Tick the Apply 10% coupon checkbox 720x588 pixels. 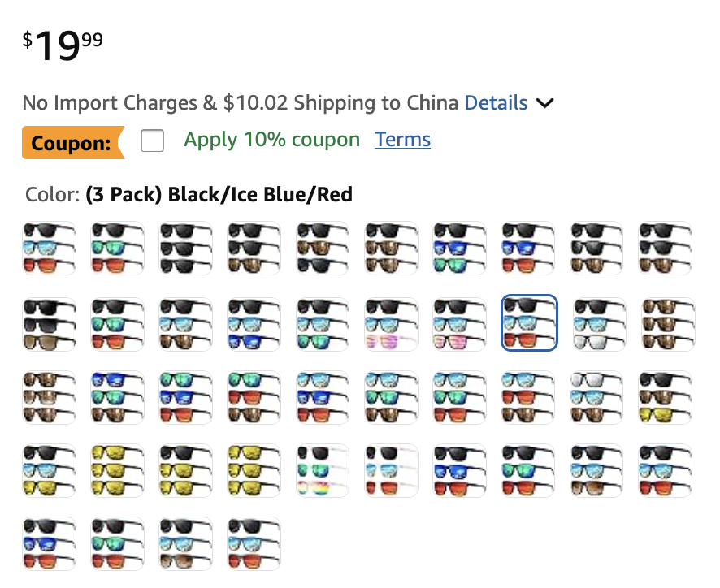click(152, 141)
